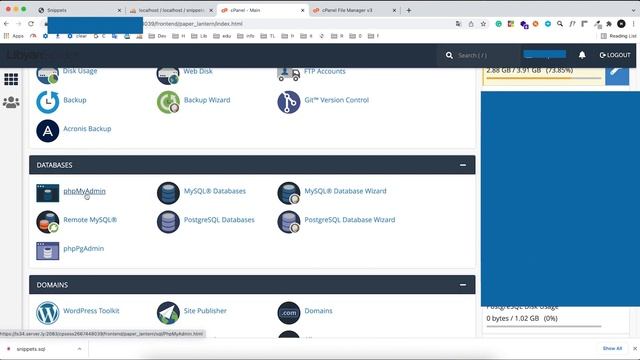The image size is (640, 360).
Task: Collapse the DOMAINS section
Action: (x=463, y=285)
